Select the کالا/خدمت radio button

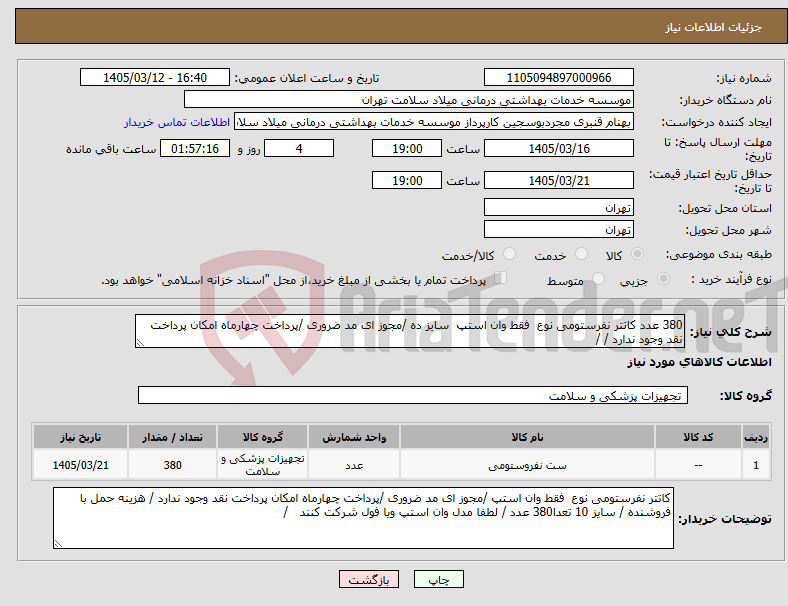(x=509, y=254)
